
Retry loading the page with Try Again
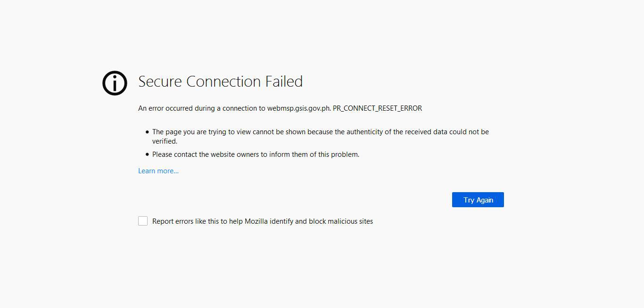[478, 200]
